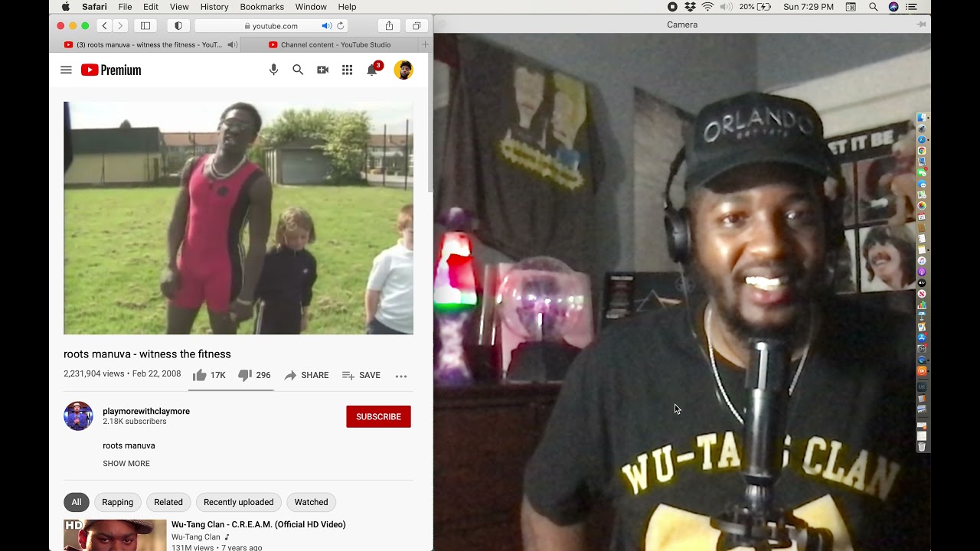Open Wu-Tang Clan C.R.E.A.M. video thumbnail
Image resolution: width=980 pixels, height=551 pixels.
point(115,535)
